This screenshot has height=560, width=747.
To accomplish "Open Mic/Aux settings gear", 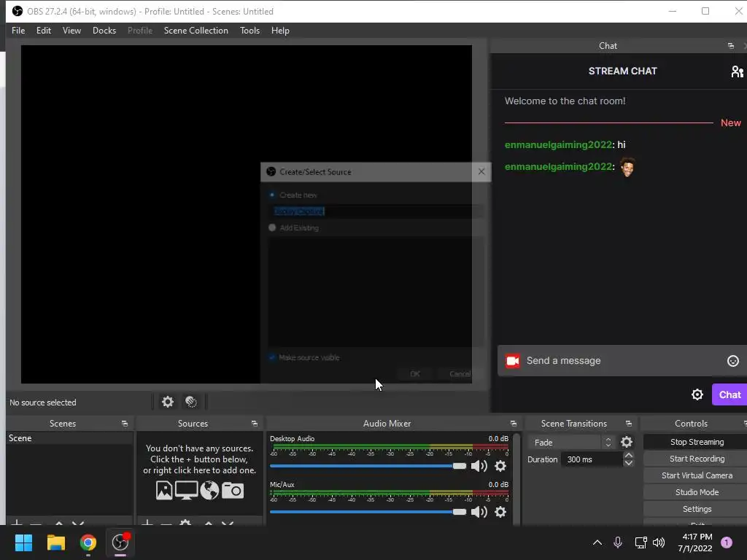I will coord(500,512).
